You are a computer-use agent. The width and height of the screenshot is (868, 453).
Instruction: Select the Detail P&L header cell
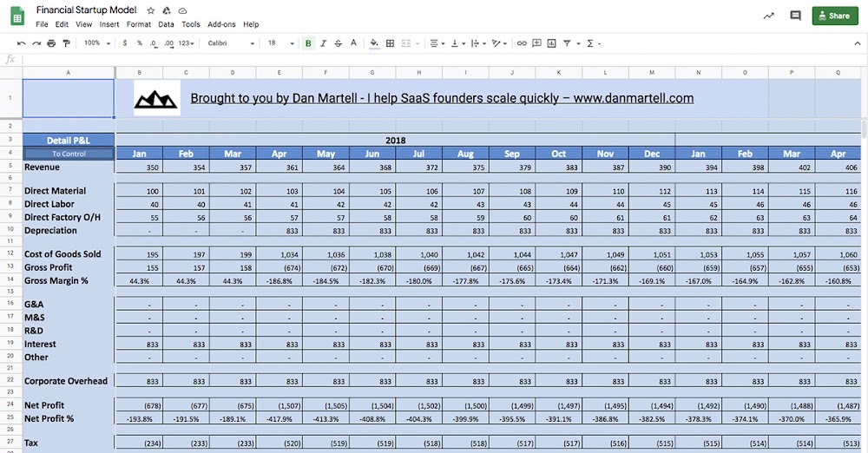point(69,140)
